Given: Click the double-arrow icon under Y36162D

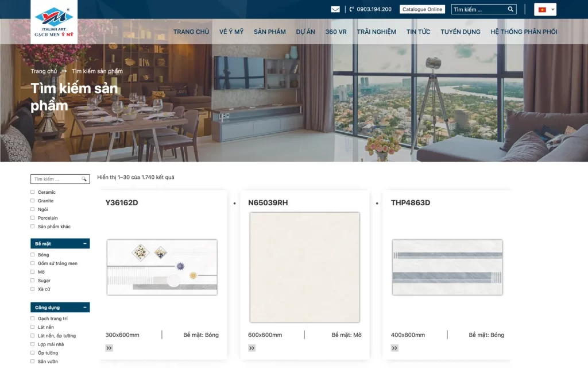Looking at the screenshot, I should (109, 348).
